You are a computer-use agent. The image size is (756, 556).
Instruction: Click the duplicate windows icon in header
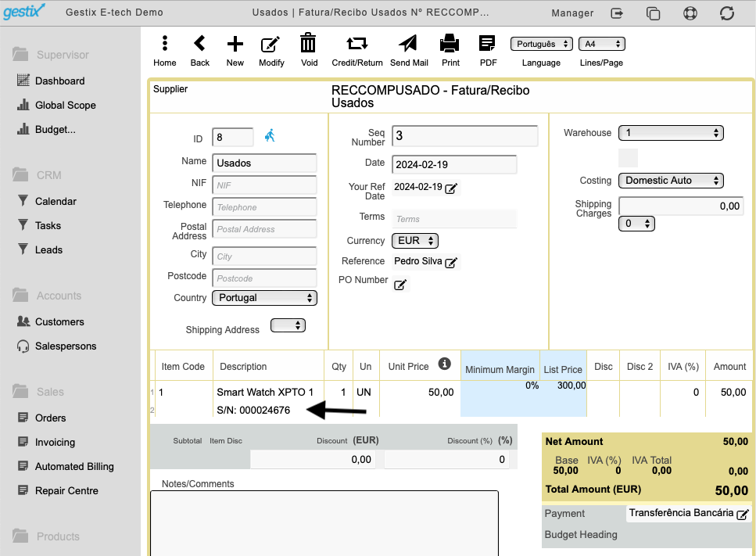[654, 13]
